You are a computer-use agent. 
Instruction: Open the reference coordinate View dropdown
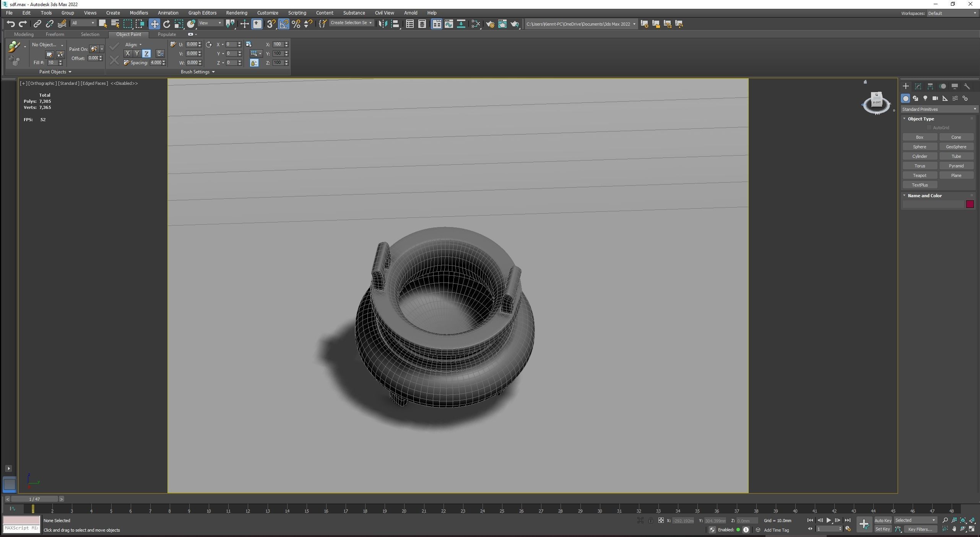click(210, 23)
